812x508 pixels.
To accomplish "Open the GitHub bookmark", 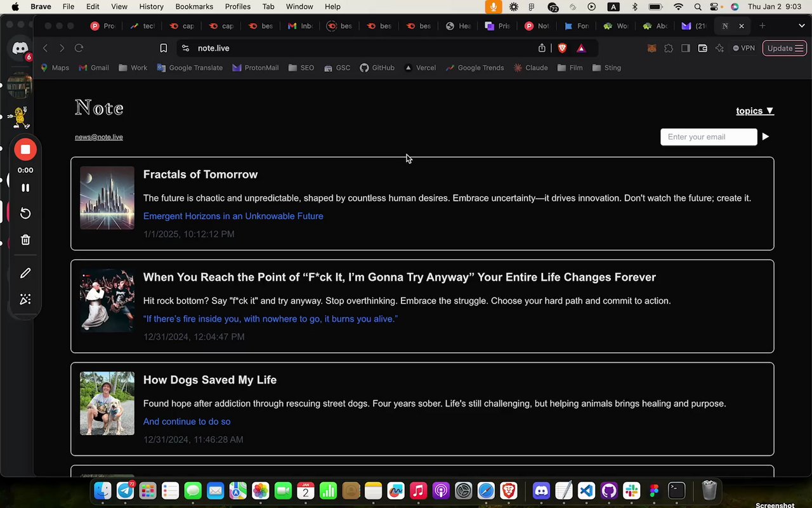I will (x=377, y=68).
